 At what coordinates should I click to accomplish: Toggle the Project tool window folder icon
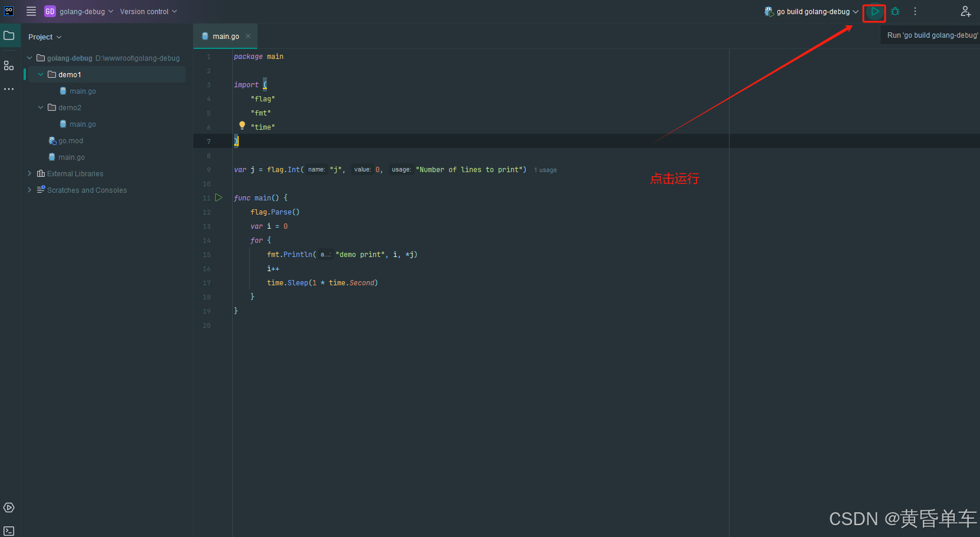[x=9, y=36]
